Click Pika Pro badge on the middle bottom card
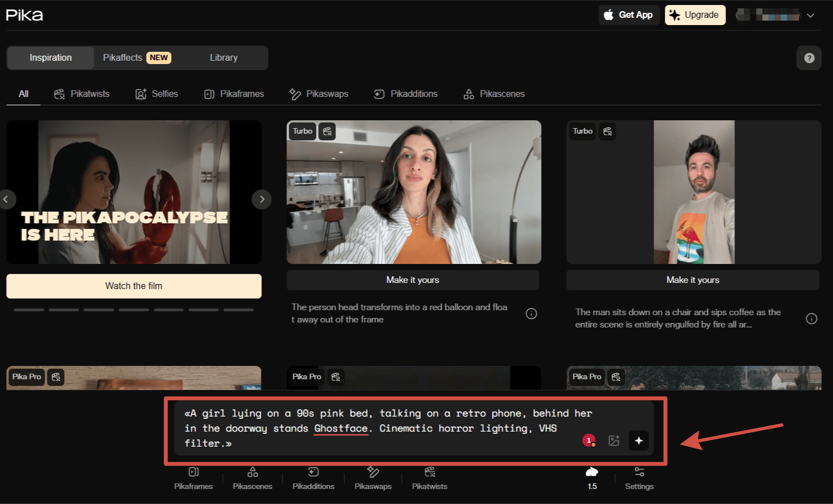Viewport: 833px width, 504px height. click(x=307, y=377)
